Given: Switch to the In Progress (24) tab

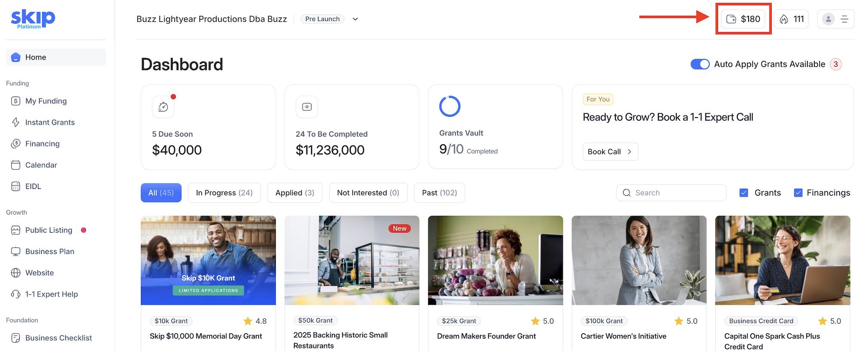Looking at the screenshot, I should [224, 193].
